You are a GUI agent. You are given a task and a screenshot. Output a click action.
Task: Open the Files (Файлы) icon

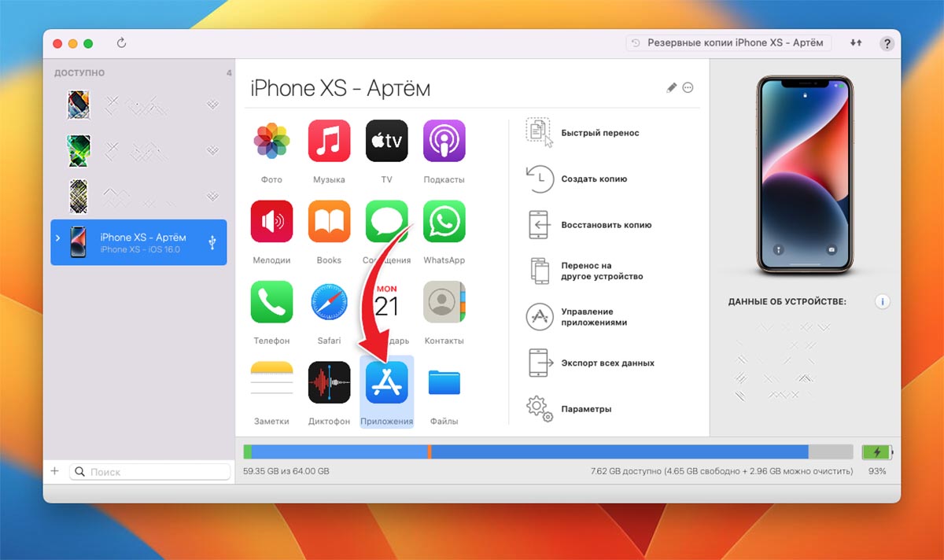(x=444, y=382)
